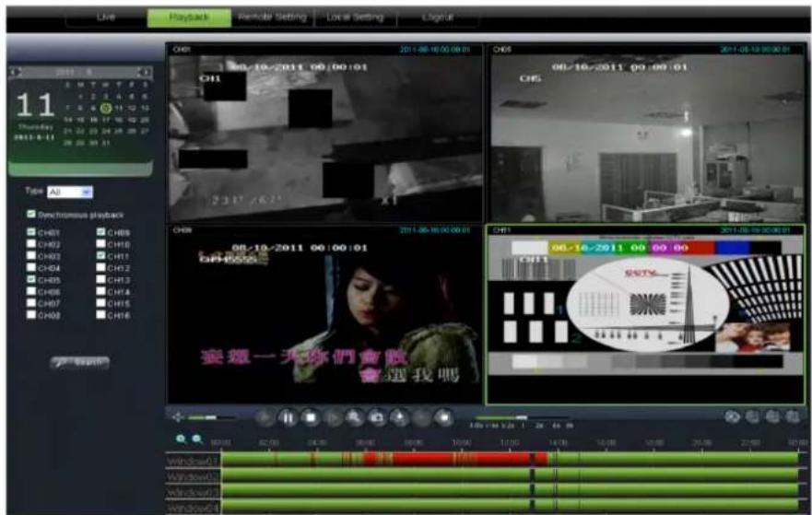Uncheck the CH11 channel checkbox
This screenshot has width=812, height=515.
click(101, 256)
